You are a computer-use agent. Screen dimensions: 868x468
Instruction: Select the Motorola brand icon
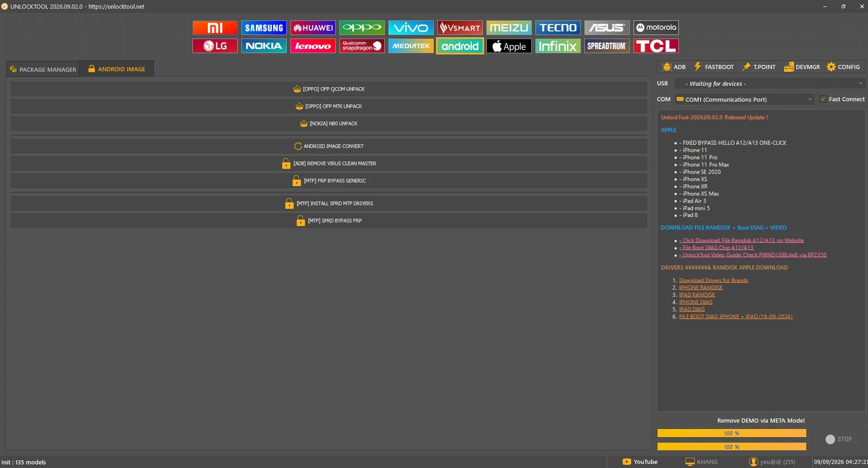[x=656, y=28]
